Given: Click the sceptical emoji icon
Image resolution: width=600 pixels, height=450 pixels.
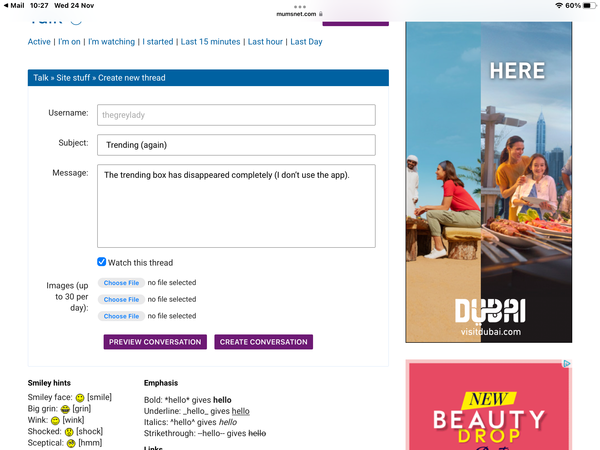Looking at the screenshot, I should point(71,444).
